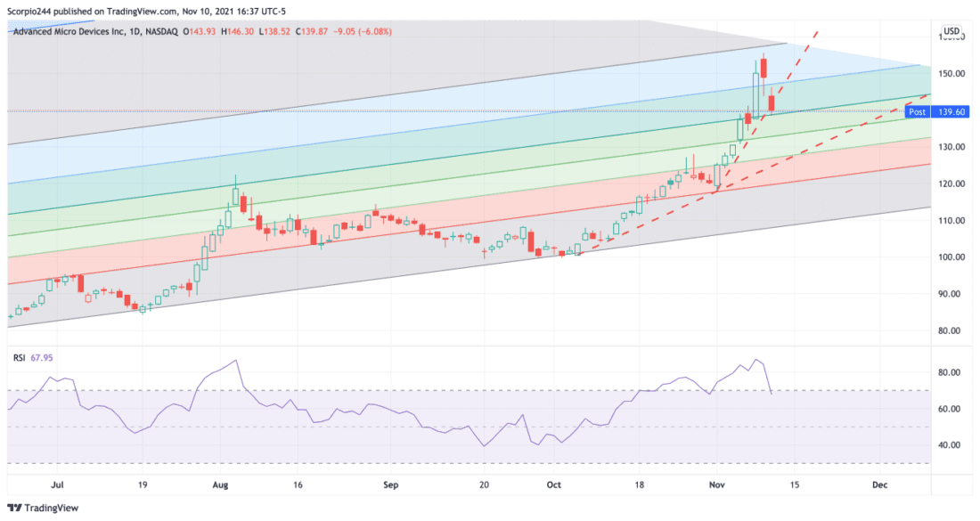Click the blue Post session badge

[917, 112]
